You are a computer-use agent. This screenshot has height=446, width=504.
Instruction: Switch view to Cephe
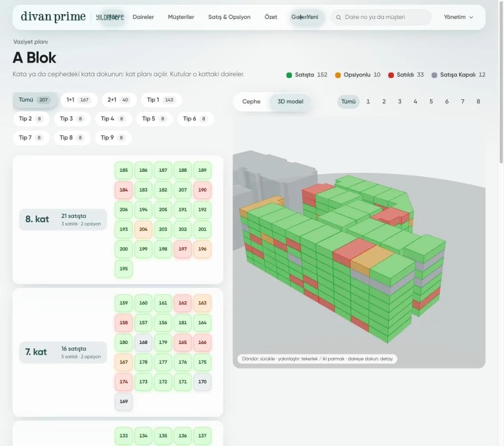[x=252, y=101]
